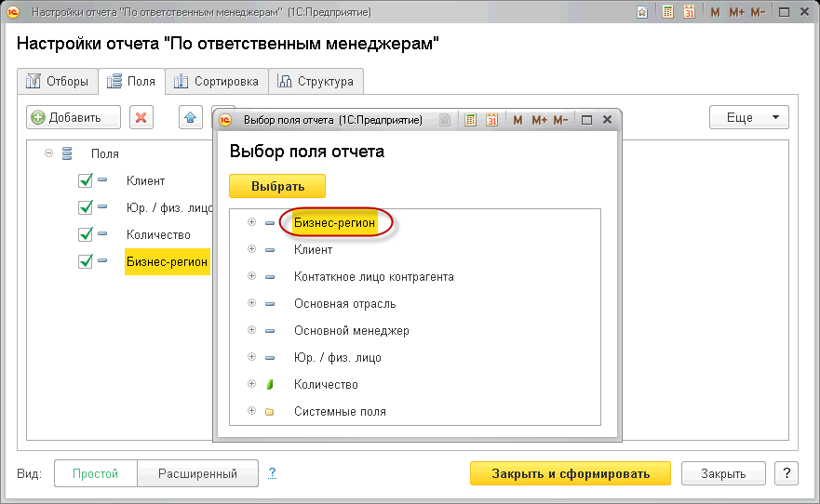Open calendar icon in field selection dialog
The width and height of the screenshot is (820, 504).
coord(491,120)
